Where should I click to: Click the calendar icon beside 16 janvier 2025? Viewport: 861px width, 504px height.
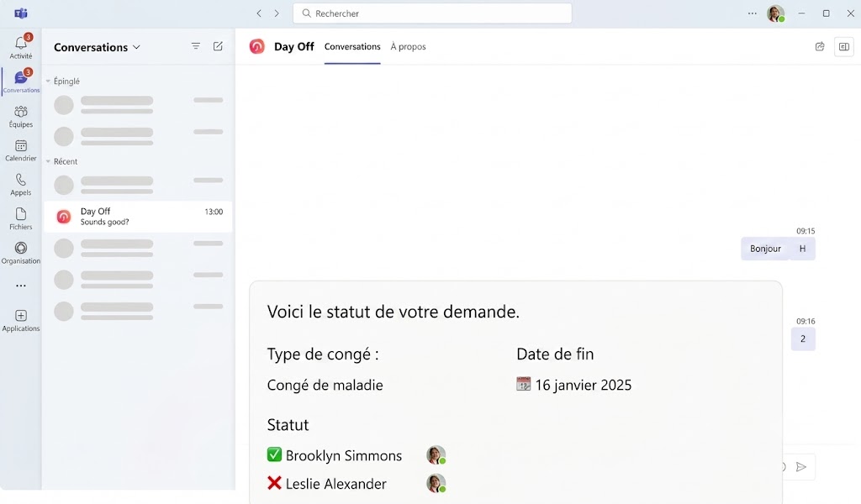[x=523, y=384]
